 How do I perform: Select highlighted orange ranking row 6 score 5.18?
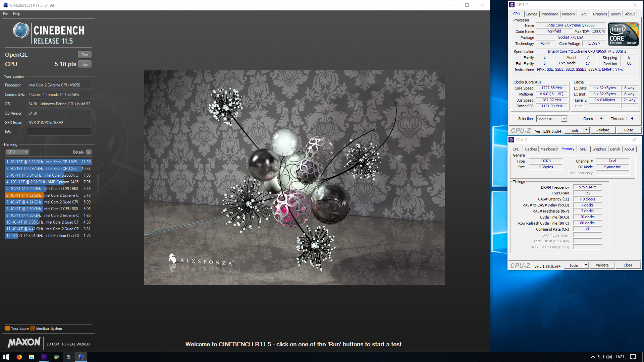coord(48,195)
